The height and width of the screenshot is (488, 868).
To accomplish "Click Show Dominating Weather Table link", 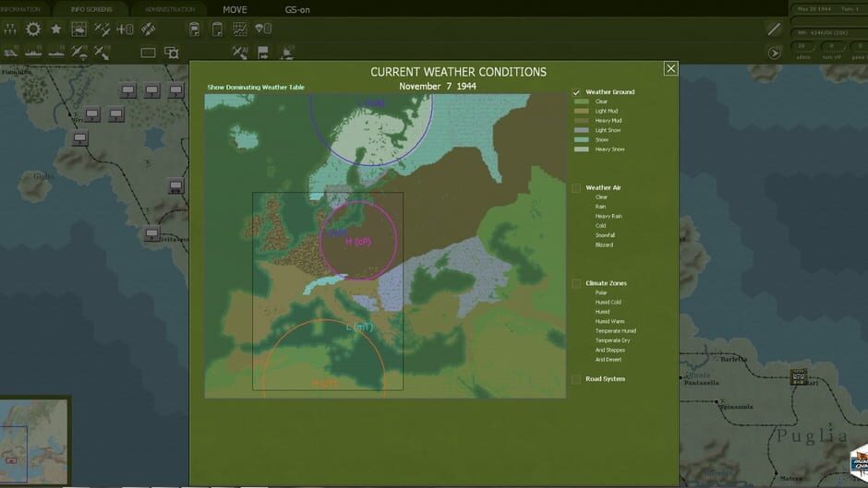I will [x=256, y=87].
